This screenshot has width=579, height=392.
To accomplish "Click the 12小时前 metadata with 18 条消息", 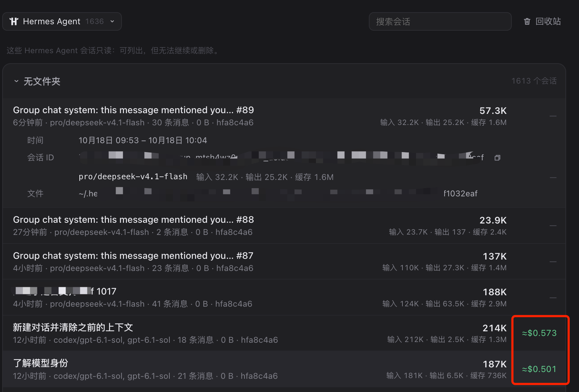I will (x=145, y=340).
